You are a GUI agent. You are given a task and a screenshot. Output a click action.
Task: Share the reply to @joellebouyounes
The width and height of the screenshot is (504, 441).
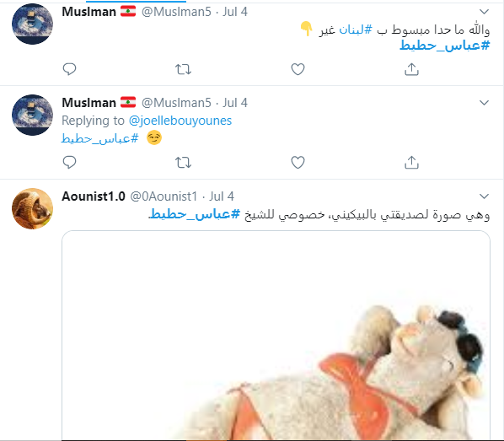coord(411,162)
